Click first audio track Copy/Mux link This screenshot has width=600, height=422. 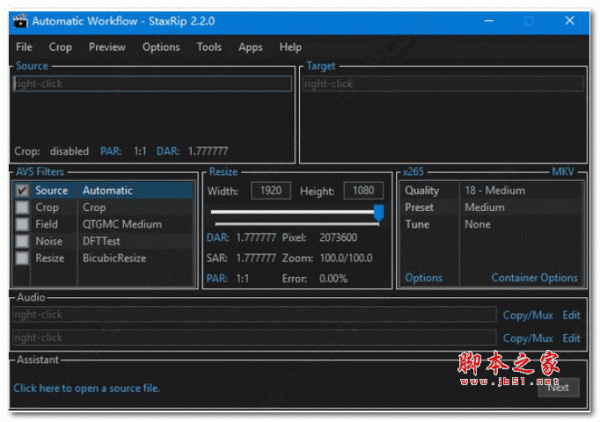(x=528, y=315)
